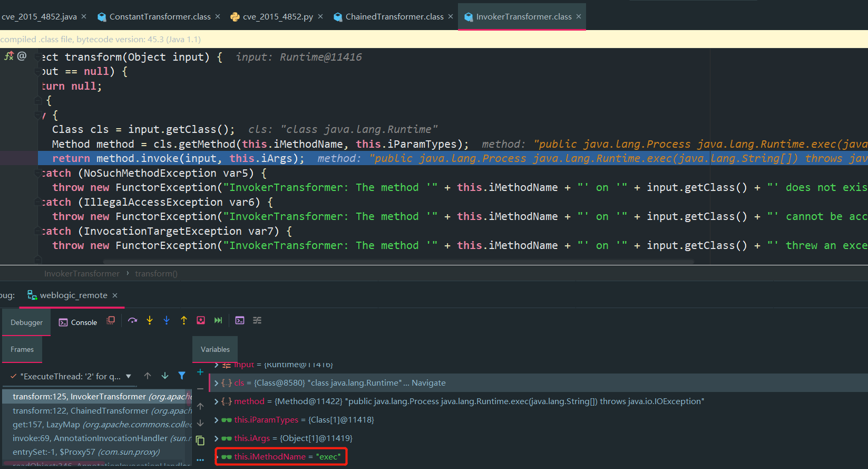Open ConstantTransformer.class tab
Image resolution: width=868 pixels, height=469 pixels.
coord(160,17)
